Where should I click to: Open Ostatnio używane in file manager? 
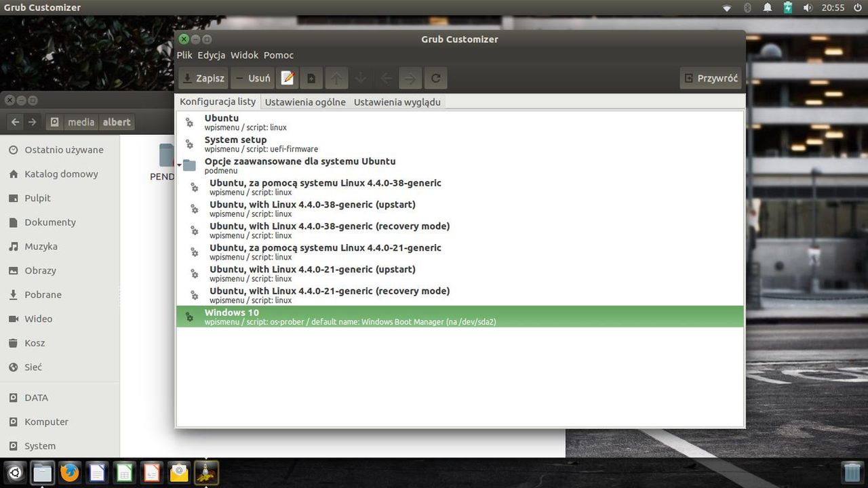(x=60, y=150)
